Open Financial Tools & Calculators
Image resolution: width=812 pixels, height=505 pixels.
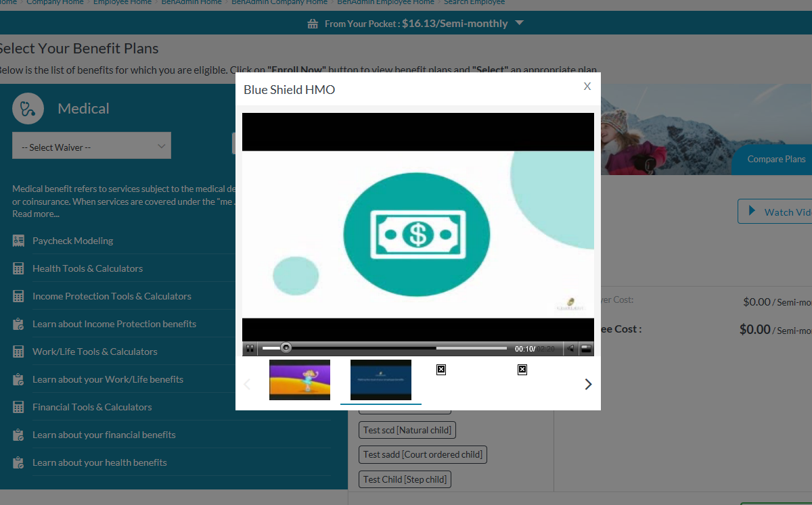click(92, 407)
